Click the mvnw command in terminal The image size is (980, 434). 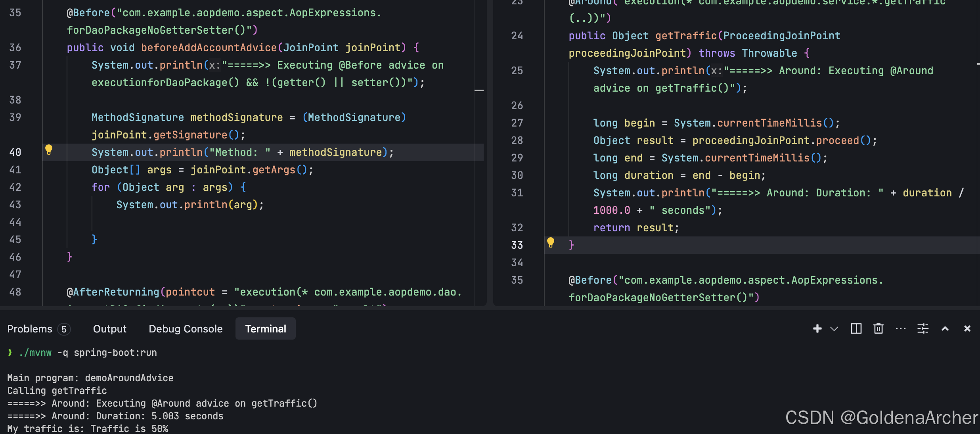click(35, 353)
